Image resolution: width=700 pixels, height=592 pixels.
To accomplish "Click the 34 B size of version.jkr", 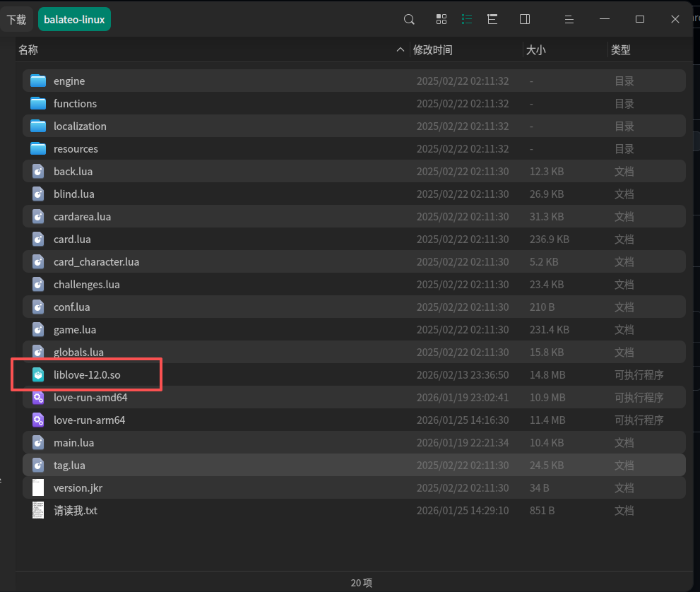I will coord(539,488).
